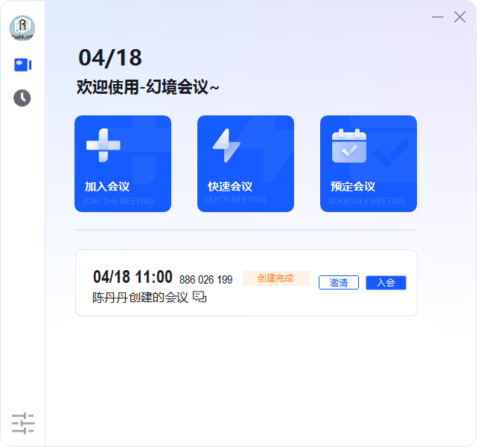This screenshot has height=448, width=478.
Task: Close the 幻境会议 window
Action: click(460, 17)
